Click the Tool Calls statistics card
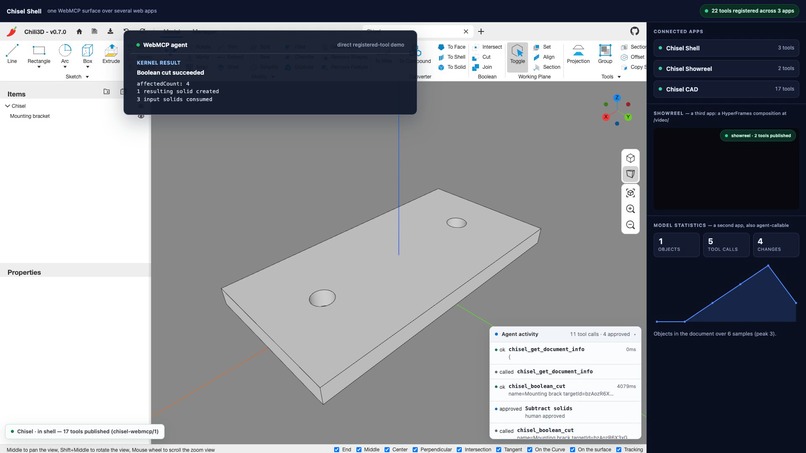This screenshot has width=806, height=453. point(726,245)
